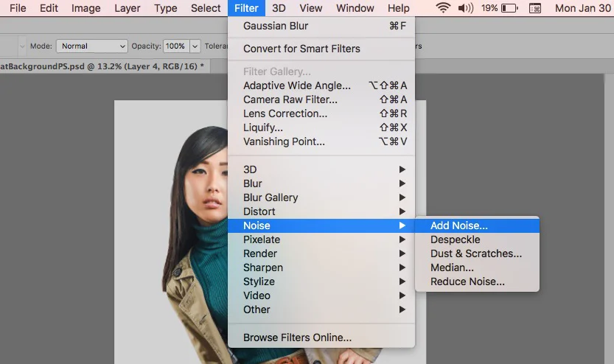Click the date Mon Jan 30
The height and width of the screenshot is (364, 614).
click(582, 8)
